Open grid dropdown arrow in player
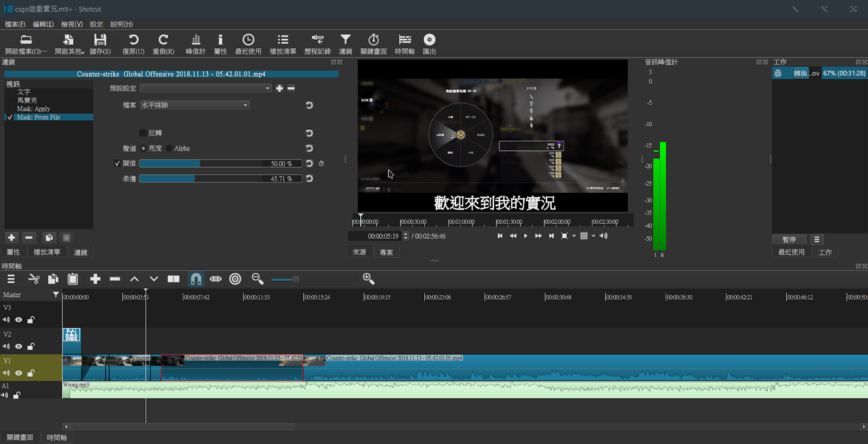The width and height of the screenshot is (868, 444). tap(593, 236)
